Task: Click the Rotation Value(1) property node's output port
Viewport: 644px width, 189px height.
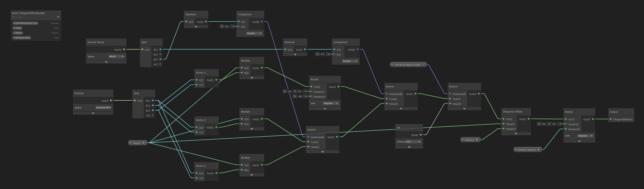Action: tap(538, 149)
